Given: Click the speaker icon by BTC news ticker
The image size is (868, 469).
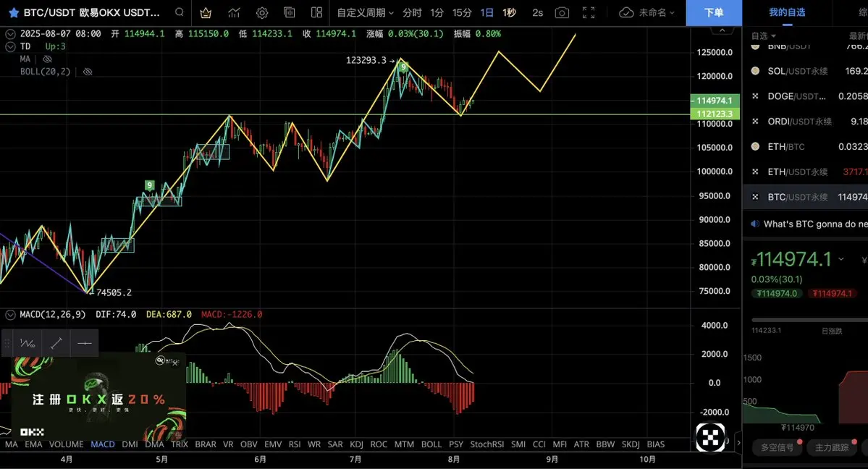Looking at the screenshot, I should coord(754,224).
